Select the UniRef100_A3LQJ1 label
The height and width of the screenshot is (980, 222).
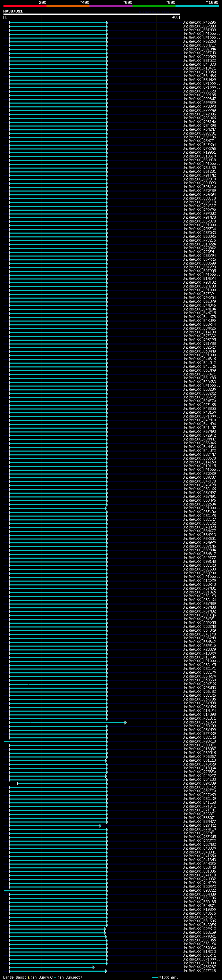[x=199, y=718]
